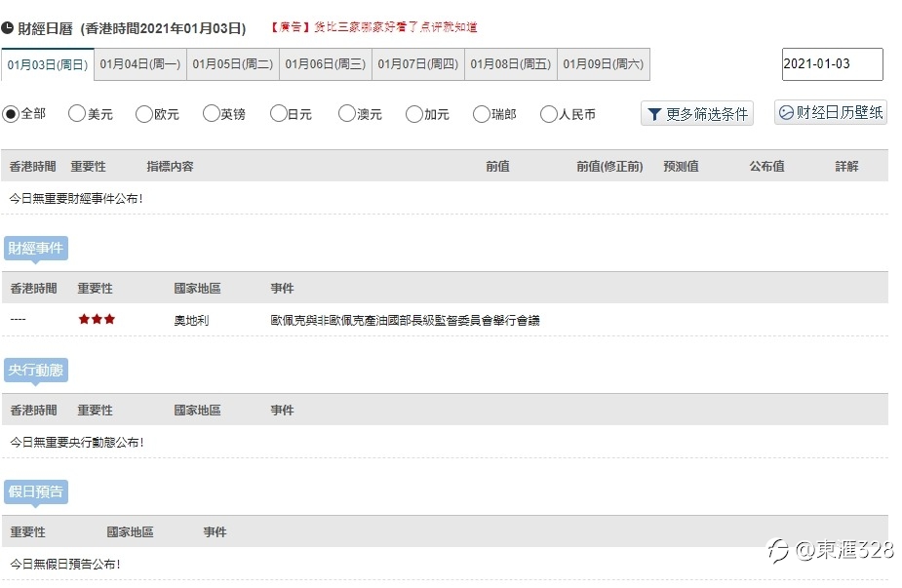Choose the 人民币 radio option
The image size is (902, 588).
tap(549, 114)
